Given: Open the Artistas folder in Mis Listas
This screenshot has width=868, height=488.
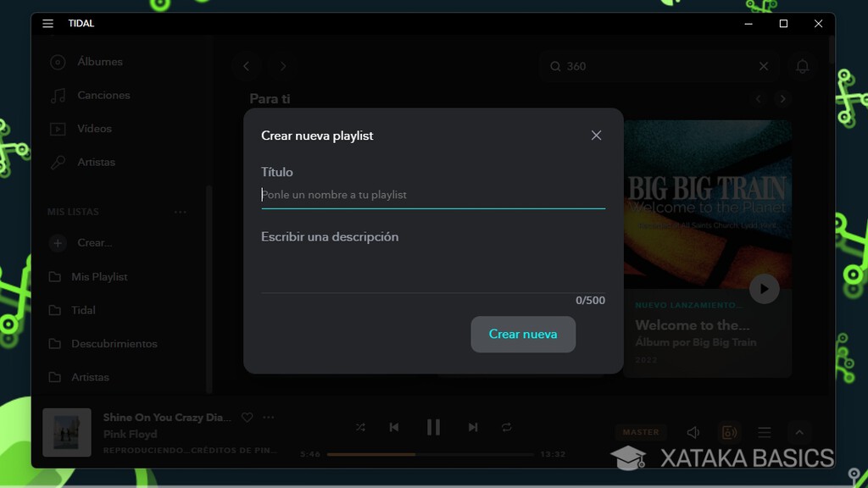Looking at the screenshot, I should [90, 377].
